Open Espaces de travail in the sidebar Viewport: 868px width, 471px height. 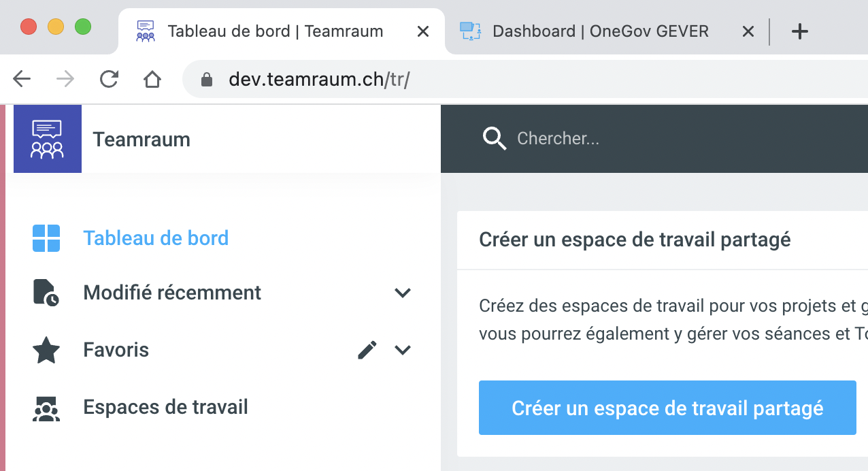click(165, 407)
